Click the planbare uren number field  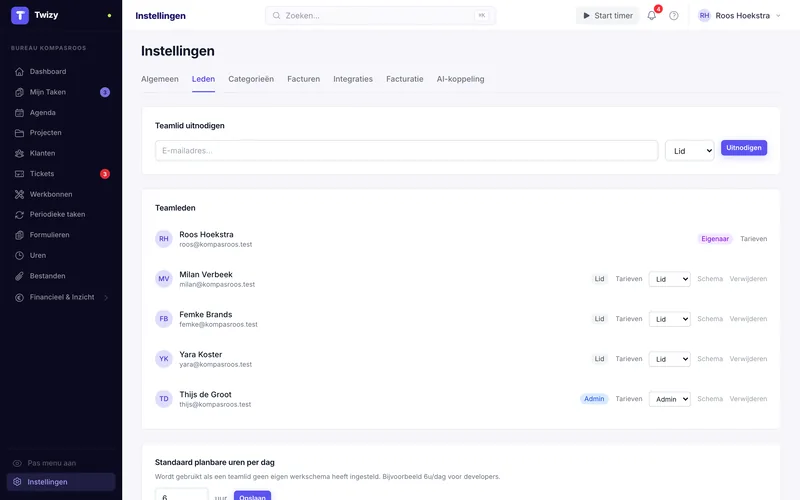(181, 496)
